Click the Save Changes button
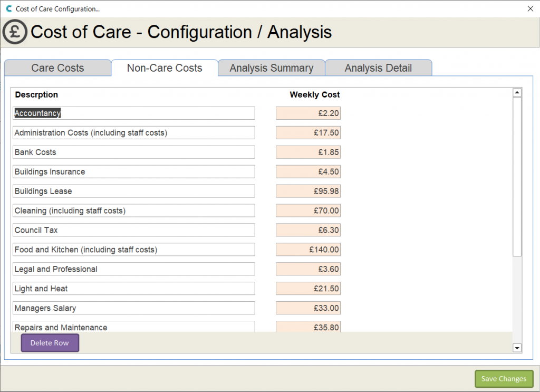This screenshot has height=392, width=540. coord(504,379)
